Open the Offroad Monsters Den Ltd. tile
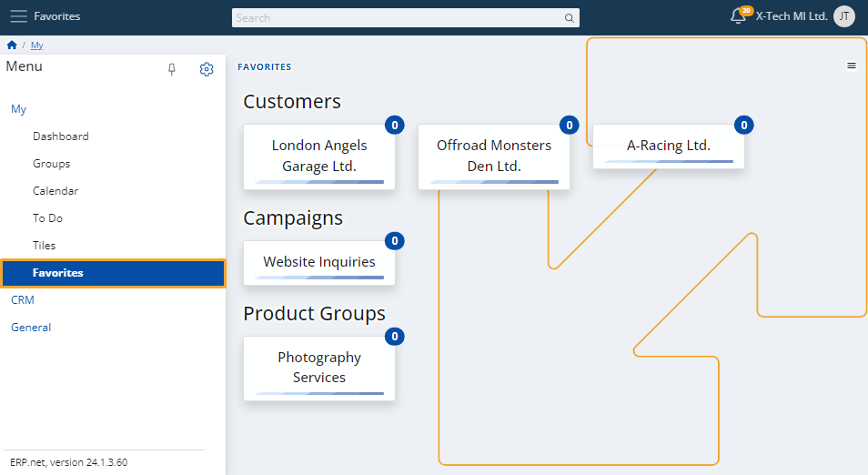Image resolution: width=868 pixels, height=475 pixels. (x=494, y=156)
